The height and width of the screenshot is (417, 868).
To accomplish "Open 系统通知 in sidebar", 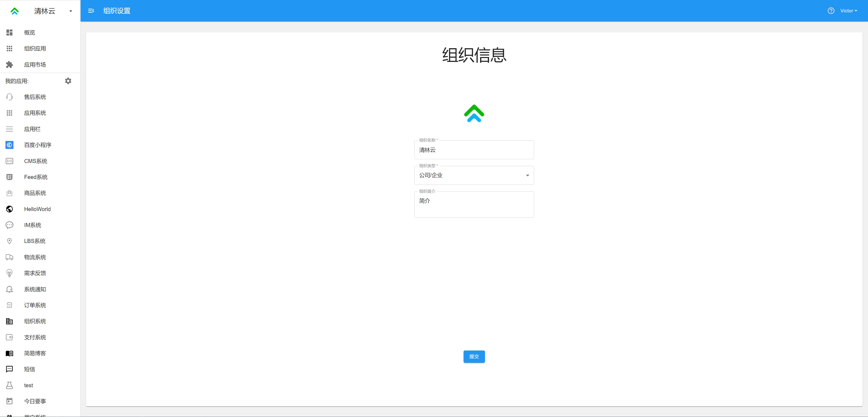I will [x=40, y=289].
